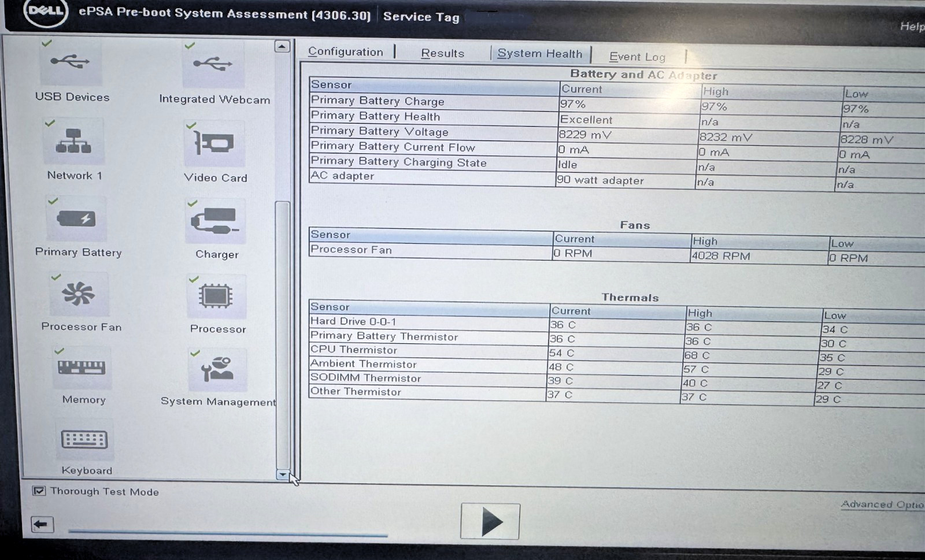
Task: Click the Dell logo
Action: coord(46,10)
